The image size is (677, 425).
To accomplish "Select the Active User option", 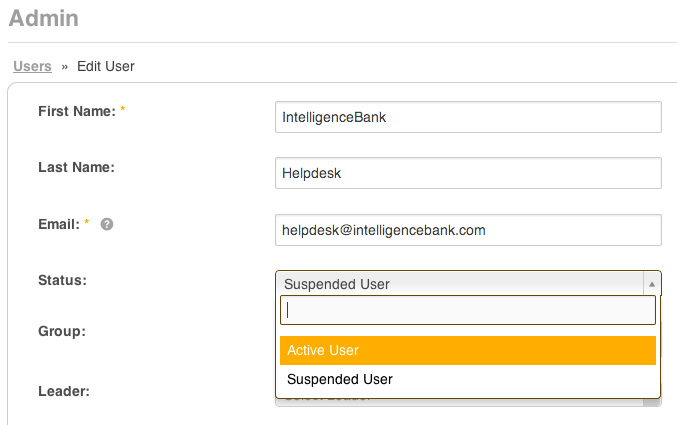I will (468, 350).
